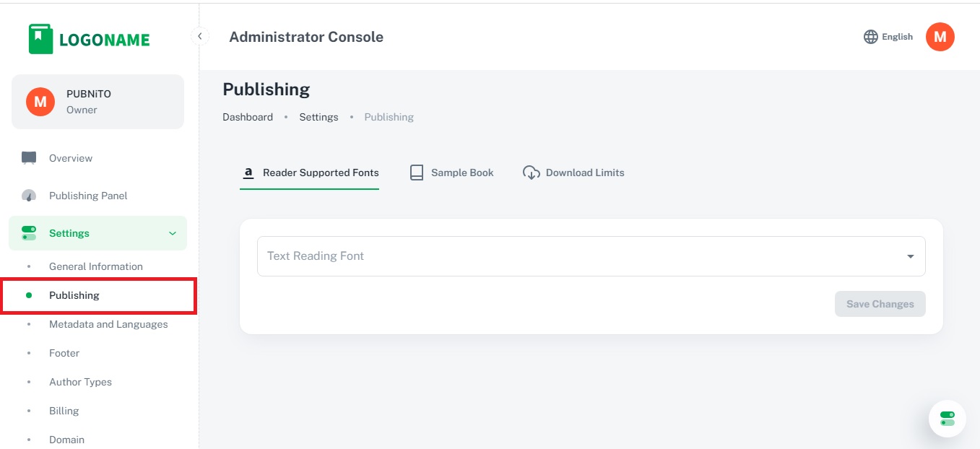
Task: Click the green LOGONAME book logo
Action: (41, 39)
